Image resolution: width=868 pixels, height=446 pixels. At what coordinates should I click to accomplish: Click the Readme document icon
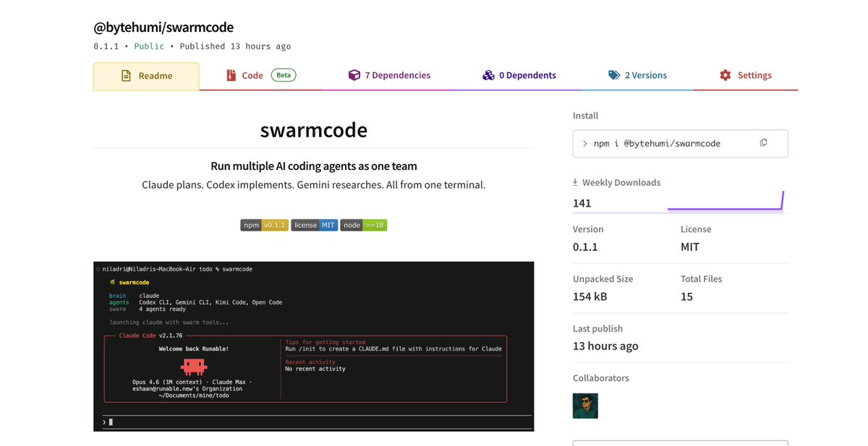(x=126, y=76)
